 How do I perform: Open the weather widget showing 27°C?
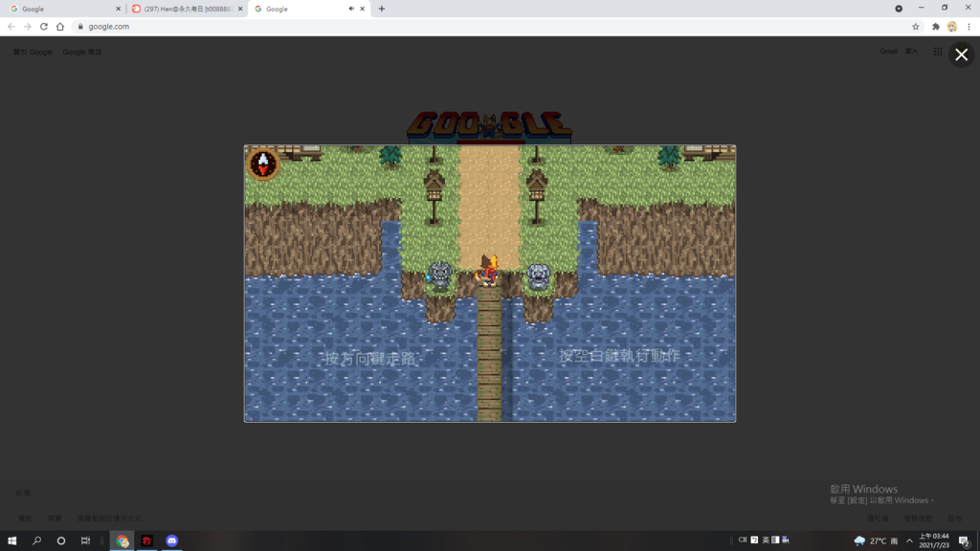876,541
